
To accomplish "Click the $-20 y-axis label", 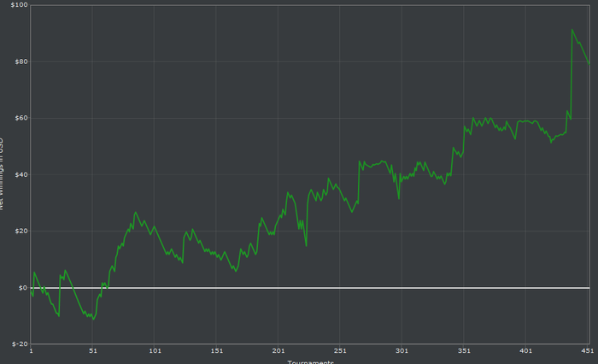I will pyautogui.click(x=20, y=344).
